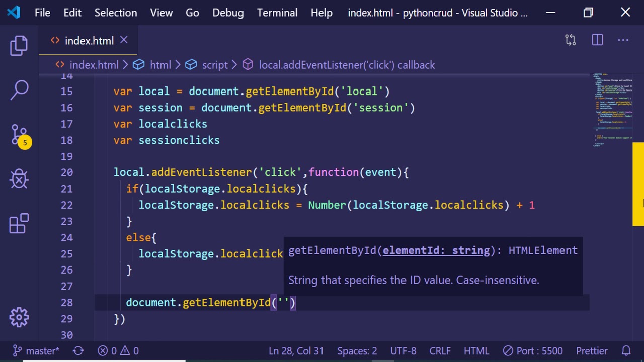This screenshot has height=362, width=644.
Task: Click the master branch indicator
Action: [36, 351]
